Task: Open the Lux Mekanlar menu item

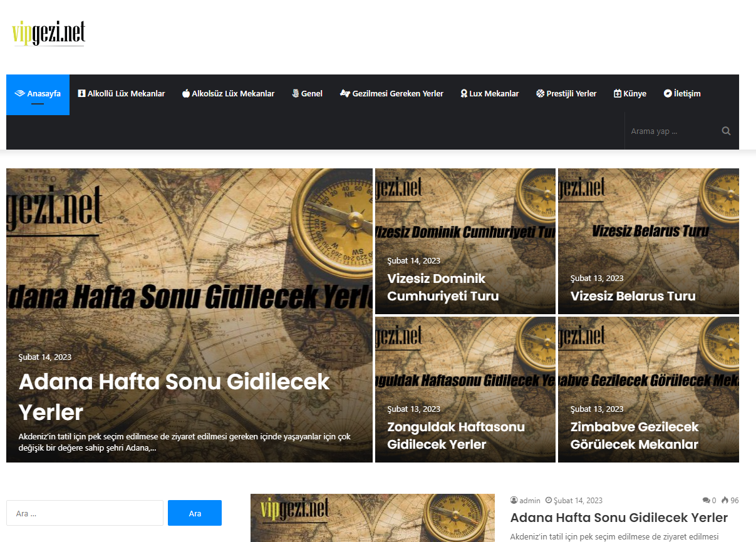Action: (x=490, y=94)
